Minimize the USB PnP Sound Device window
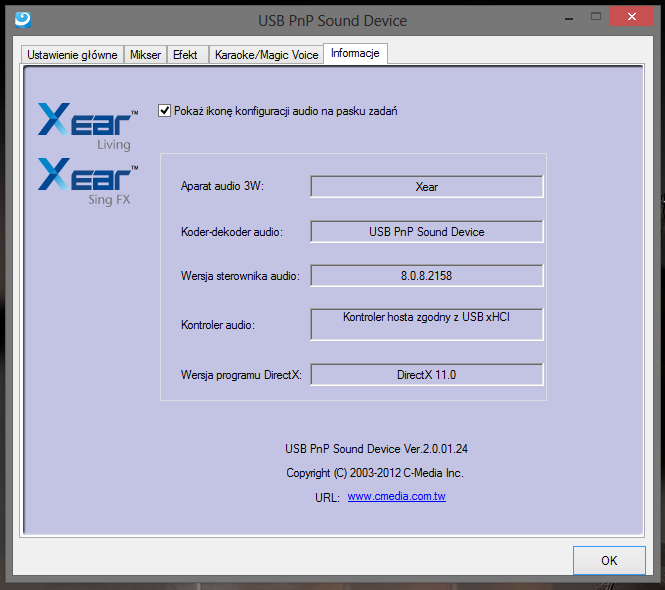665x590 pixels. 569,19
